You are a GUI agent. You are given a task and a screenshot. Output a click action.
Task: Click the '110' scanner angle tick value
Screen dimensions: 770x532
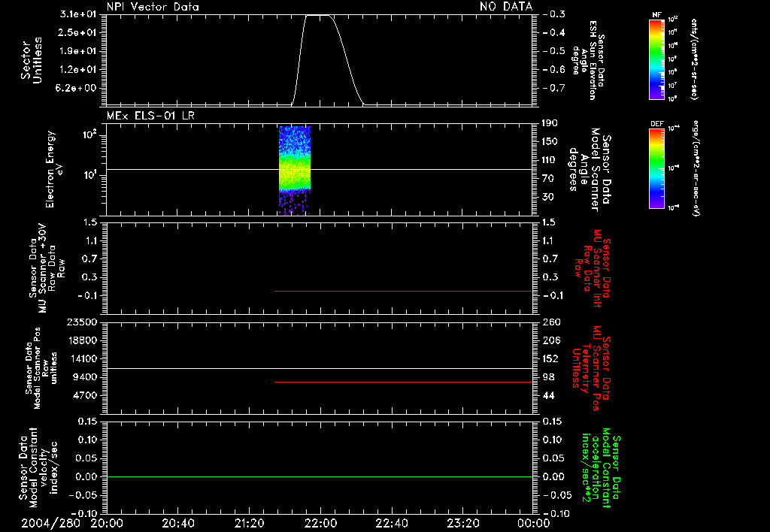click(550, 160)
